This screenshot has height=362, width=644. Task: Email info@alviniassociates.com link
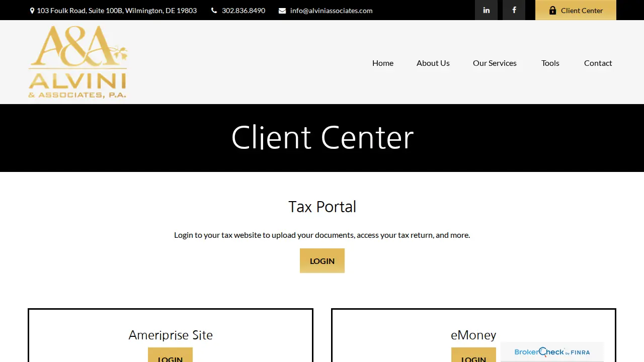tap(332, 11)
